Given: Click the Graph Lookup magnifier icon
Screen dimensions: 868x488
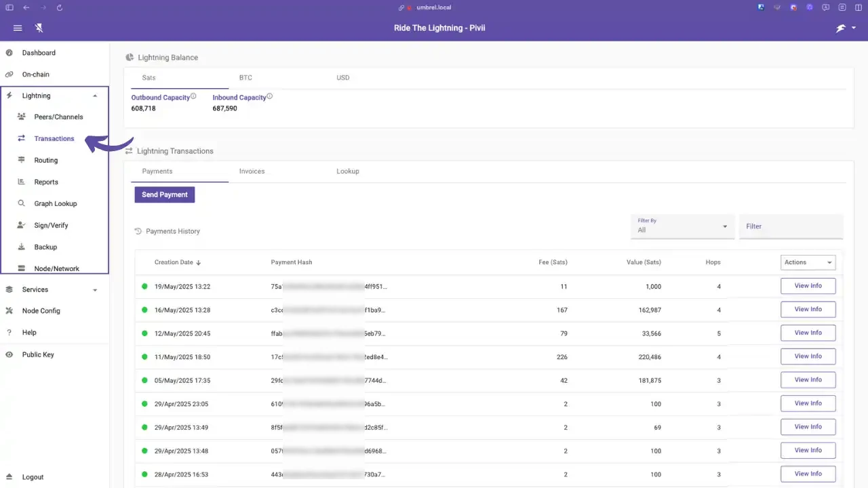Looking at the screenshot, I should tap(21, 203).
